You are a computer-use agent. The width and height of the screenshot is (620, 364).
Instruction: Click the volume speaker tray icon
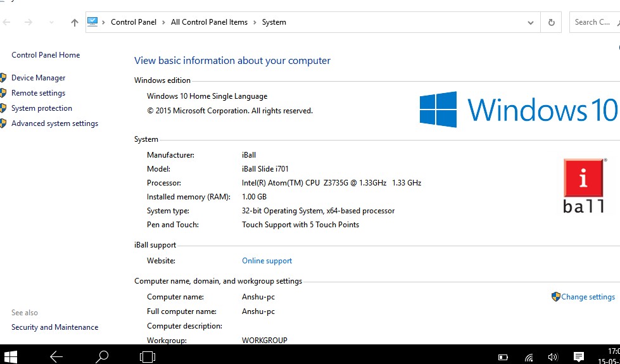(552, 357)
